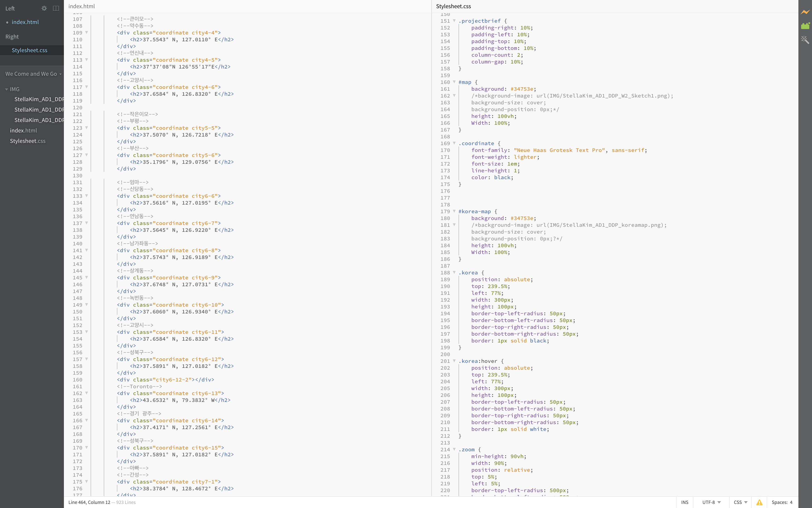Click the #34753e value on line 161
The height and width of the screenshot is (508, 812).
[522, 89]
